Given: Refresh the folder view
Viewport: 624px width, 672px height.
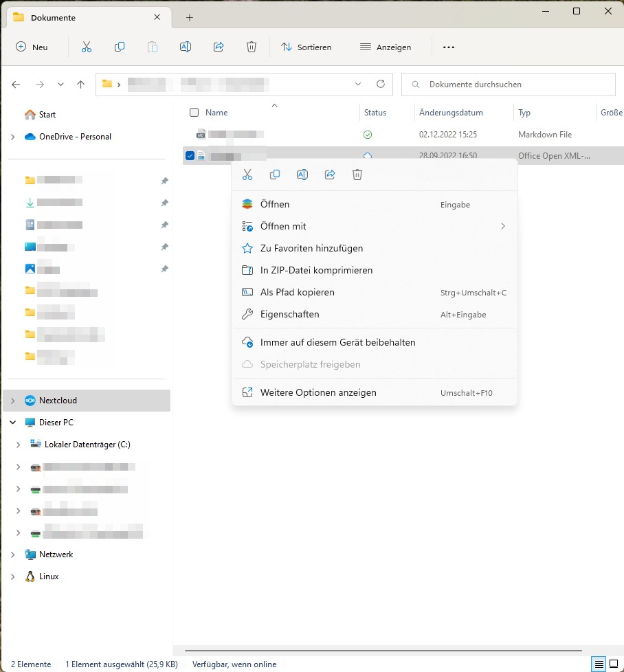Looking at the screenshot, I should [381, 84].
